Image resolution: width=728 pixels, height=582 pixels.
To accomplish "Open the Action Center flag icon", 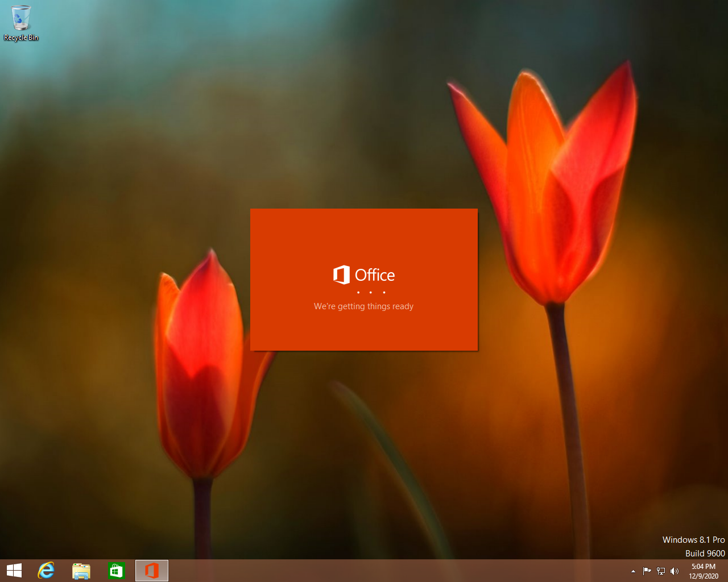I will (647, 571).
